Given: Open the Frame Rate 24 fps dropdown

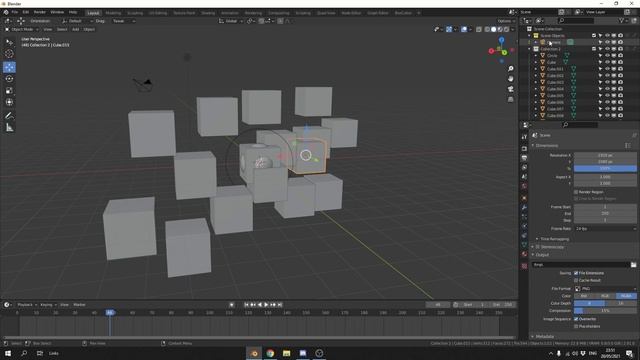Looking at the screenshot, I should (x=605, y=229).
